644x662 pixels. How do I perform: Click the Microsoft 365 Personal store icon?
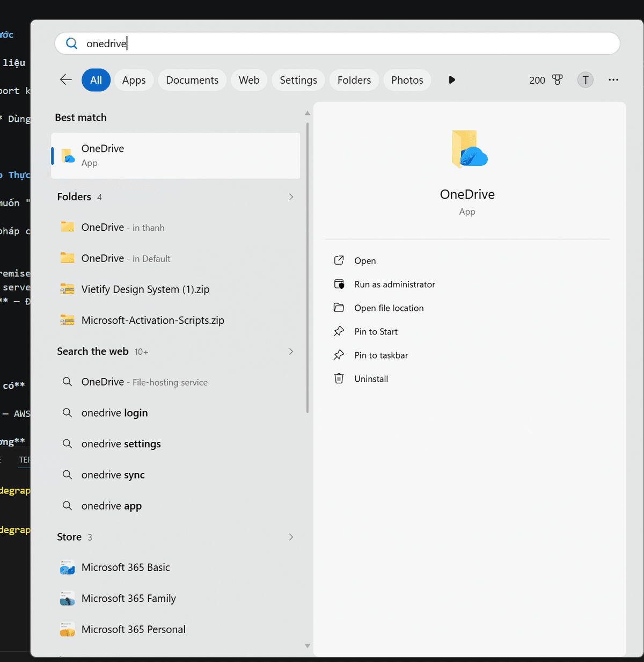[67, 630]
